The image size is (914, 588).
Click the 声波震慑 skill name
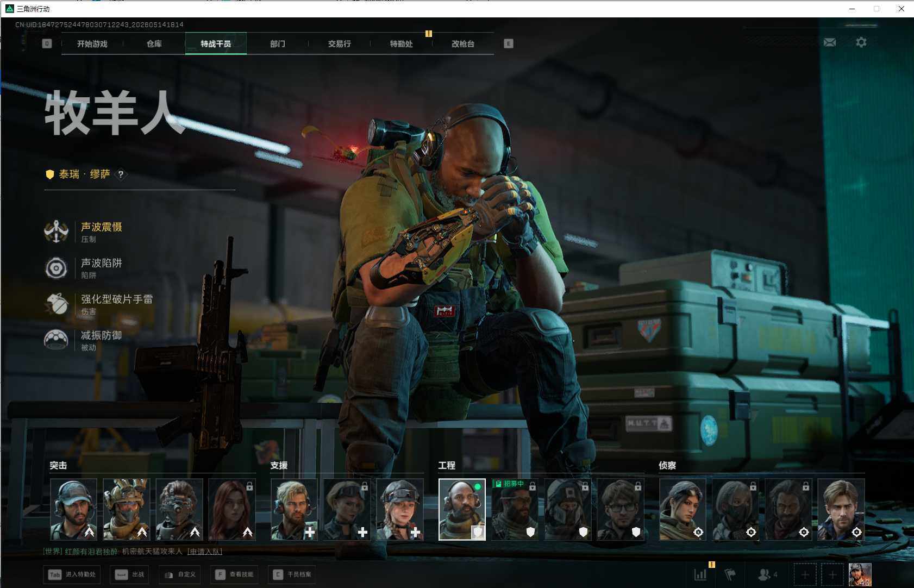102,227
